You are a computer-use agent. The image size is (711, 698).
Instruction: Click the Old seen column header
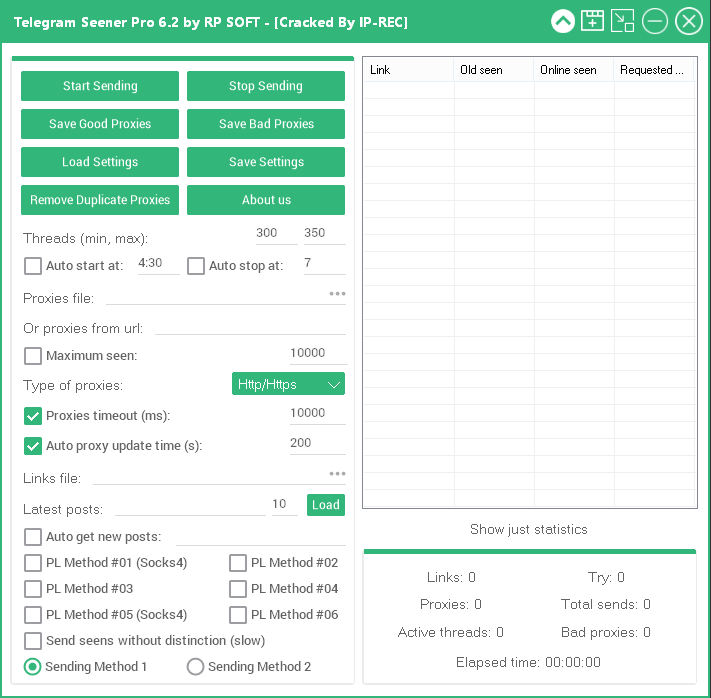point(493,70)
